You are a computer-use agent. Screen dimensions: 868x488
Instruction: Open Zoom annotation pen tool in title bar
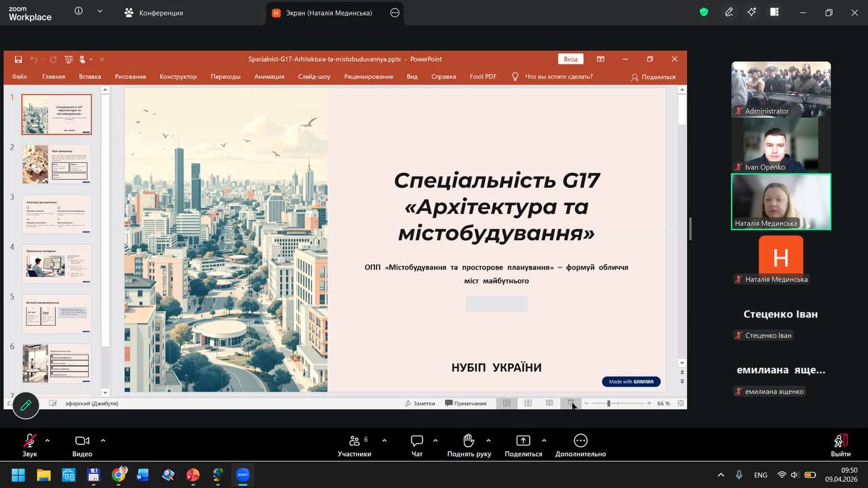pyautogui.click(x=729, y=12)
